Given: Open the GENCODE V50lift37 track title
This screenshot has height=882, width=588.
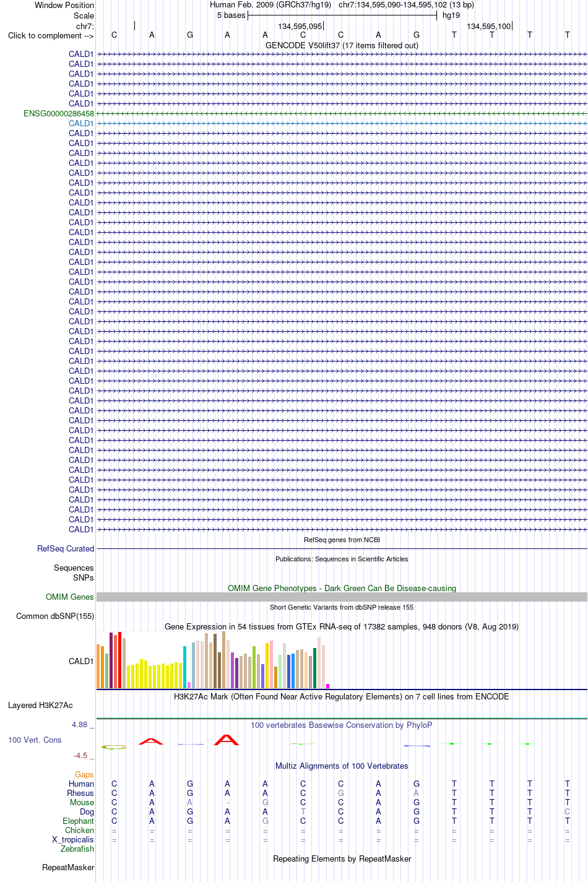Looking at the screenshot, I should tap(342, 45).
